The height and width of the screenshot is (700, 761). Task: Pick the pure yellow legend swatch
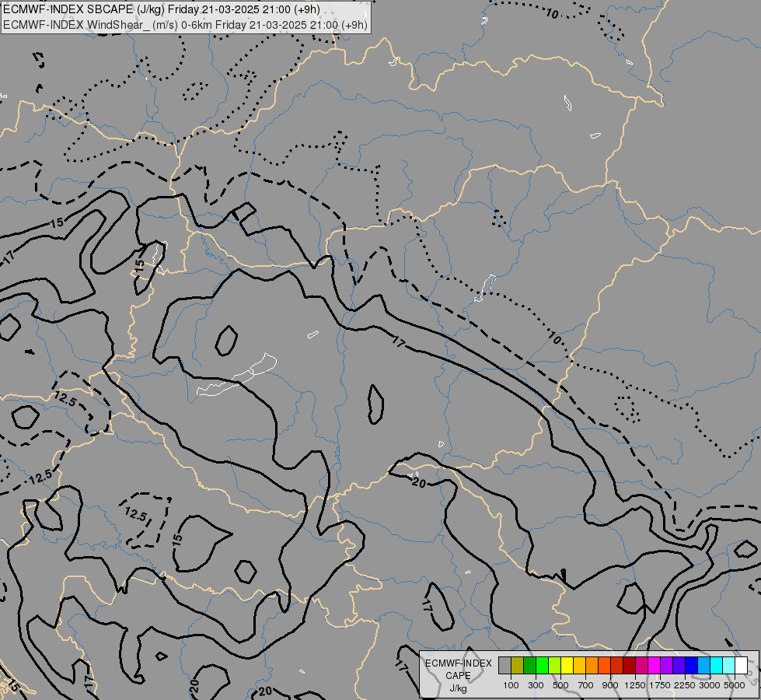(x=567, y=665)
